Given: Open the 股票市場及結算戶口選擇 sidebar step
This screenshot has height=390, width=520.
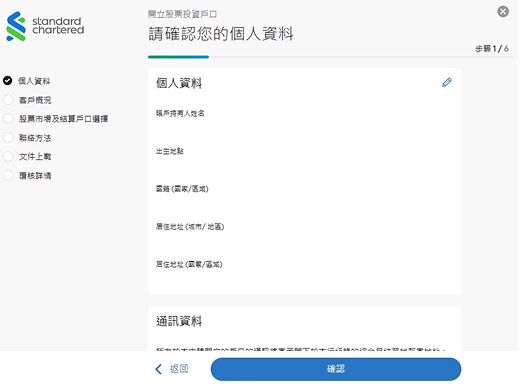Looking at the screenshot, I should click(63, 119).
